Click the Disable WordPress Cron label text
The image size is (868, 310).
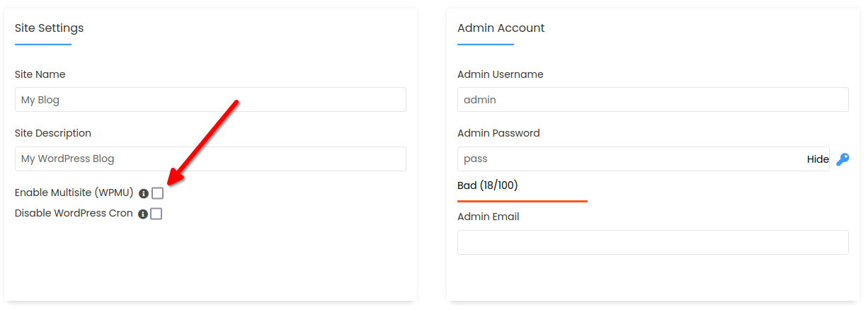tap(74, 213)
